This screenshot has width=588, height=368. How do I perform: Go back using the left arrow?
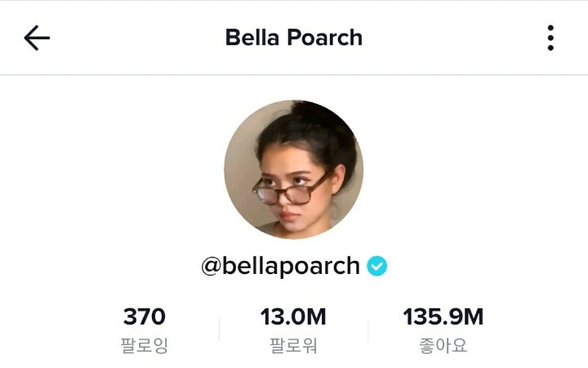[37, 38]
